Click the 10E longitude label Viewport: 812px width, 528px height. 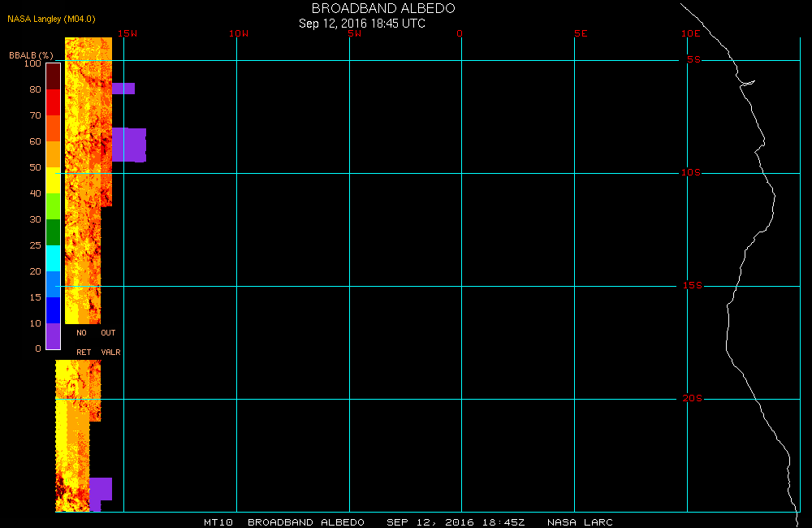tap(691, 33)
